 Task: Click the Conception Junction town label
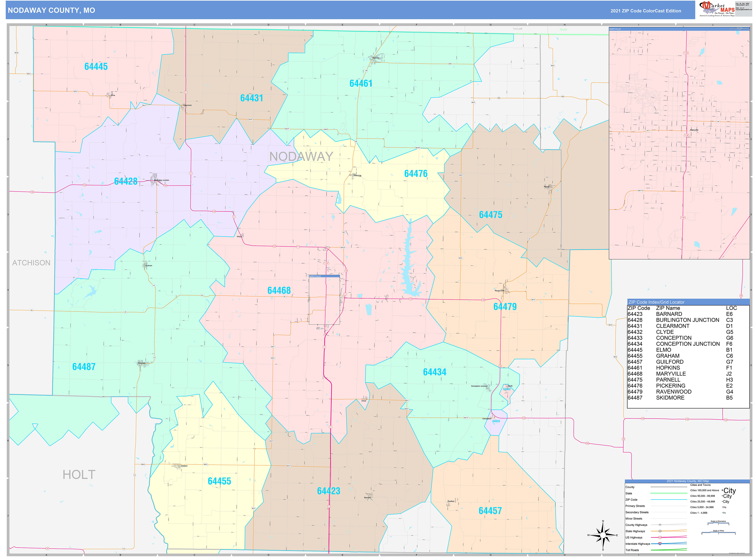coord(479,386)
